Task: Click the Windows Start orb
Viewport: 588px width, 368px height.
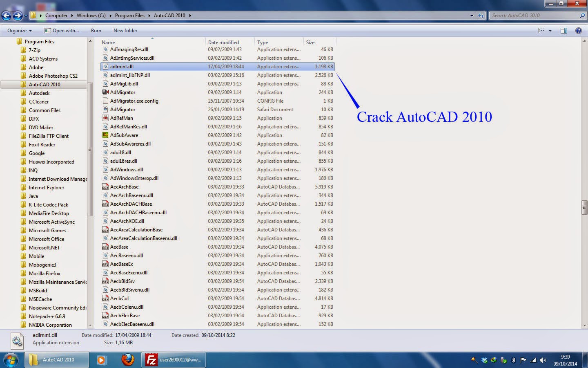Action: coord(11,360)
